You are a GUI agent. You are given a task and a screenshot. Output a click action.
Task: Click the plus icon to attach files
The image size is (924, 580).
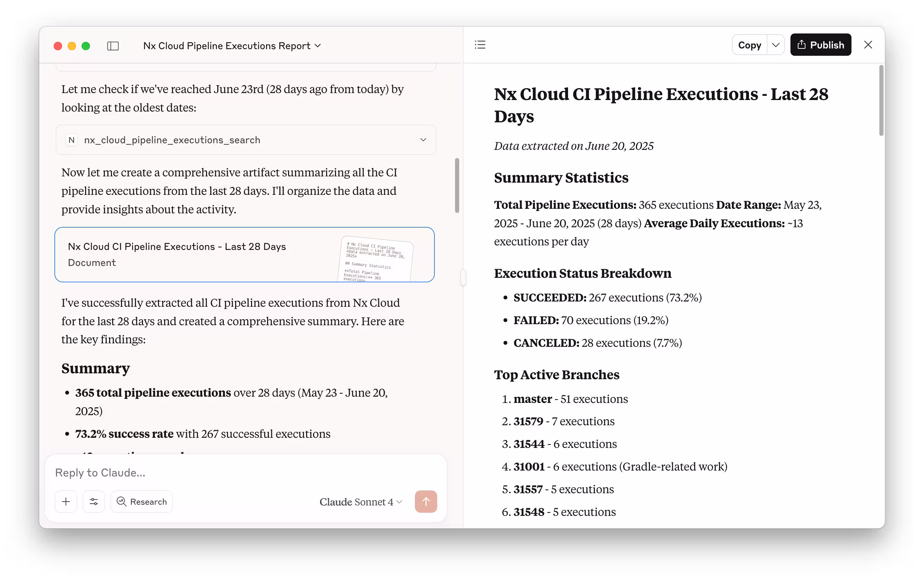tap(66, 501)
